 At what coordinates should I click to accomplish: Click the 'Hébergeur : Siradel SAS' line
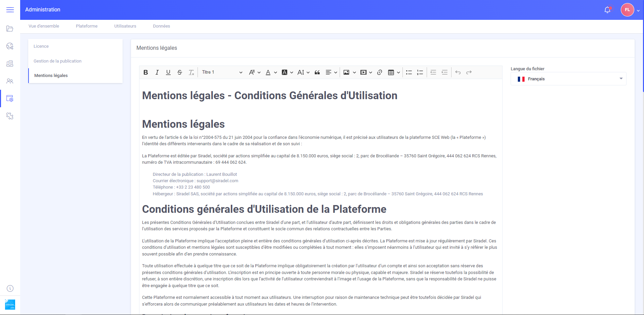[318, 194]
